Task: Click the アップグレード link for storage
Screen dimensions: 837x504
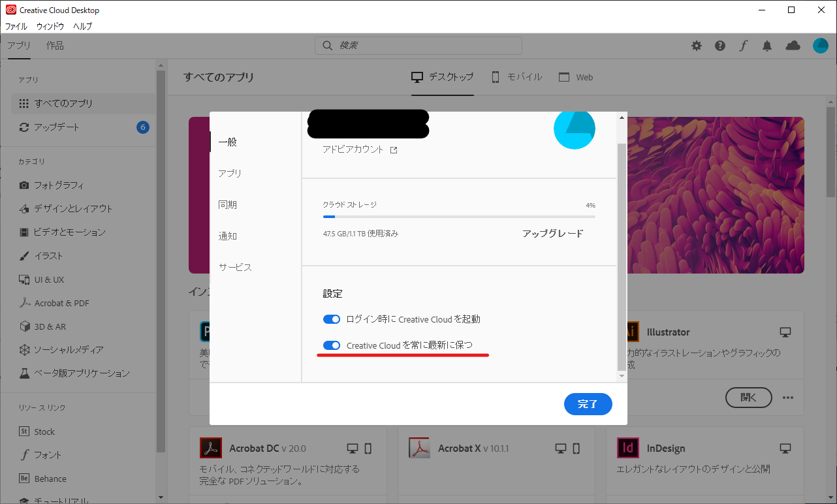Action: 552,233
